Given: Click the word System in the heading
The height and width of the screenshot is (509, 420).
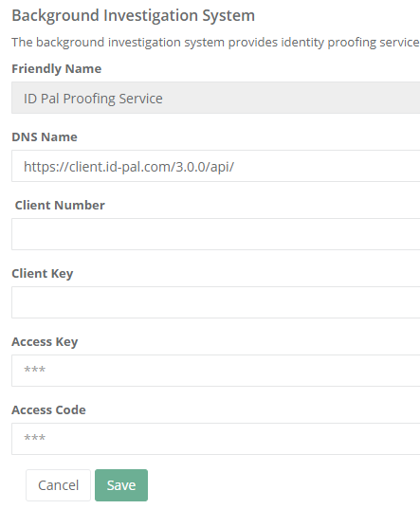Looking at the screenshot, I should point(228,15).
